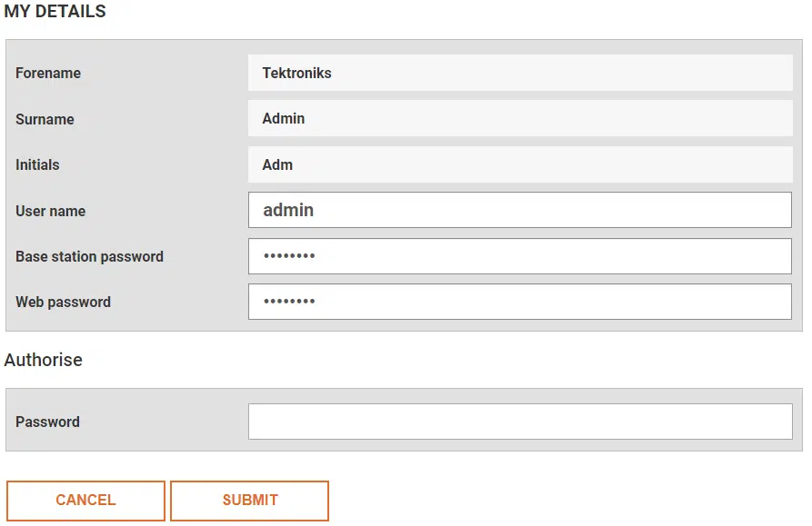
Task: Click the Password label under Authorise
Action: [47, 422]
